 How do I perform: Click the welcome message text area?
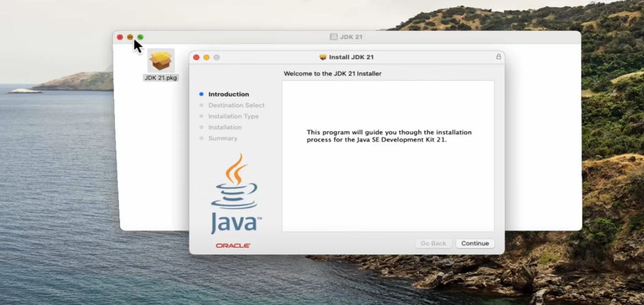[x=388, y=135]
